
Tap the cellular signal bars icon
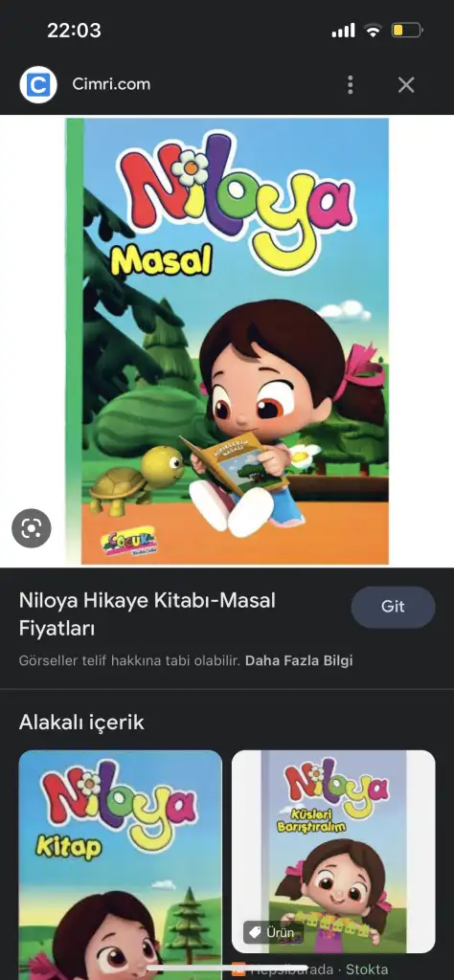click(343, 30)
